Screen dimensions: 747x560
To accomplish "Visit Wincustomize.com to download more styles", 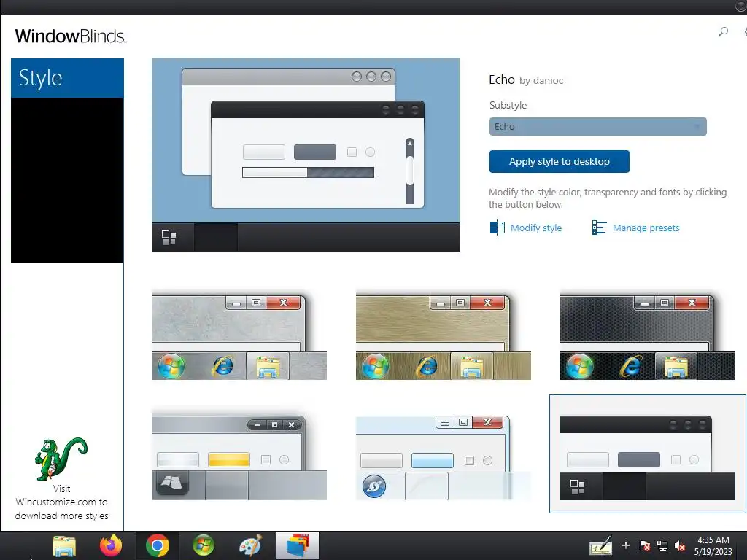I will tap(61, 502).
